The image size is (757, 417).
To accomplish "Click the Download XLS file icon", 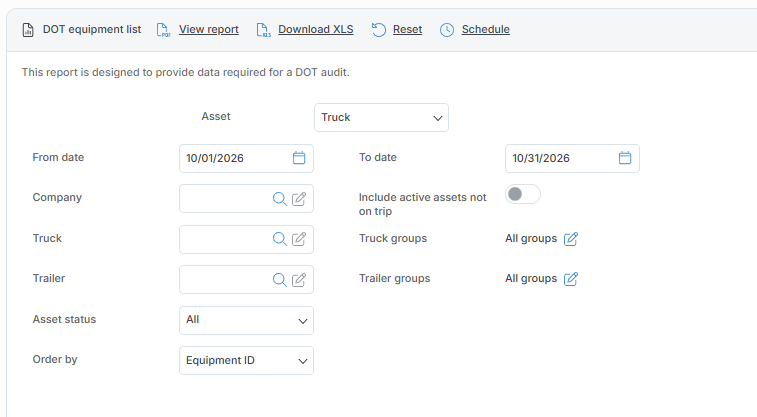I will click(x=263, y=30).
